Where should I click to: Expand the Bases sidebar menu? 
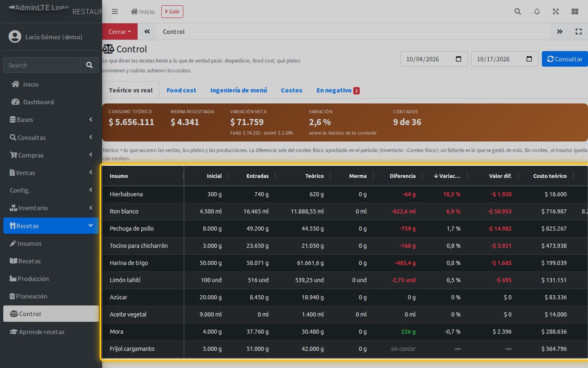(x=51, y=119)
